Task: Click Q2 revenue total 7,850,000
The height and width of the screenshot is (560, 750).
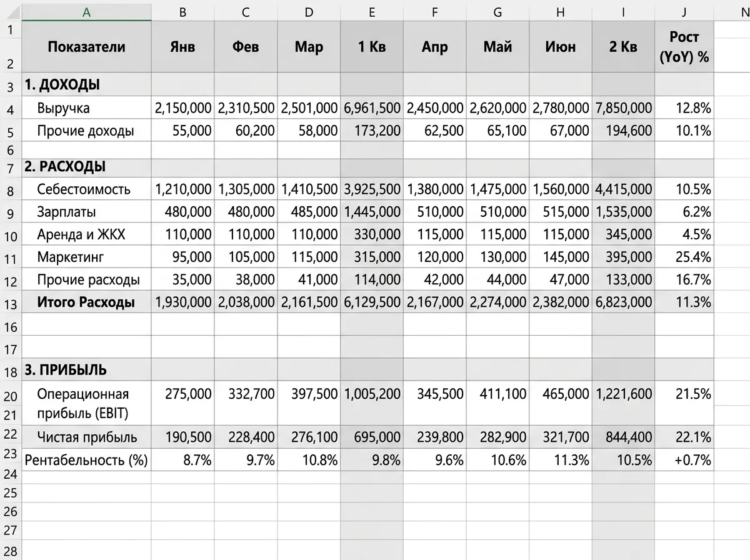Action: point(623,108)
